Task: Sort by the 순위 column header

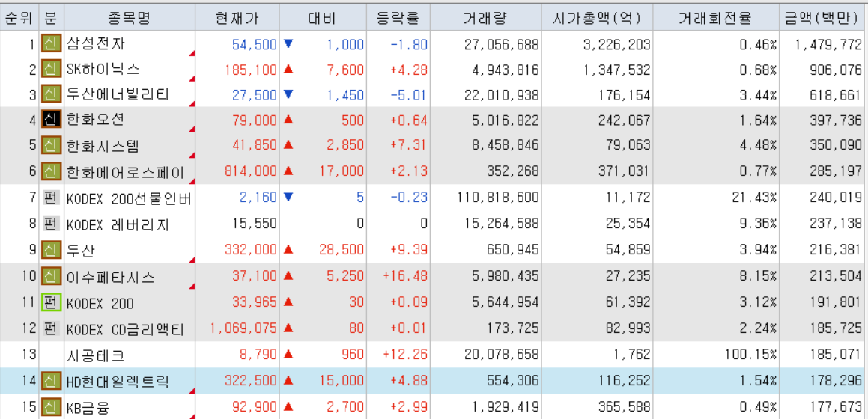Action: [19, 19]
